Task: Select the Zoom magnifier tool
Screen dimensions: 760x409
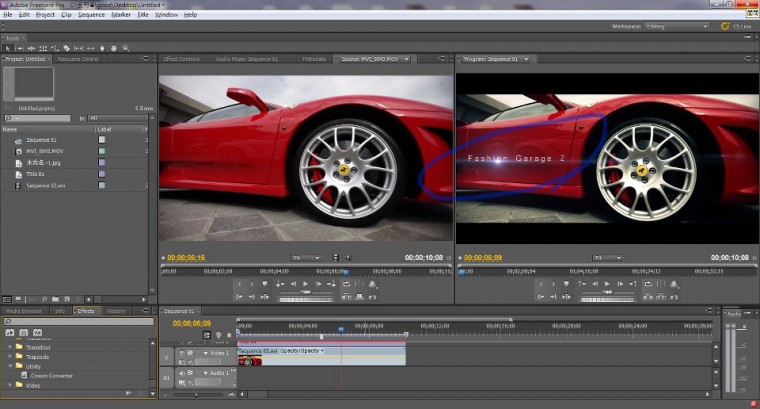Action: click(x=127, y=47)
